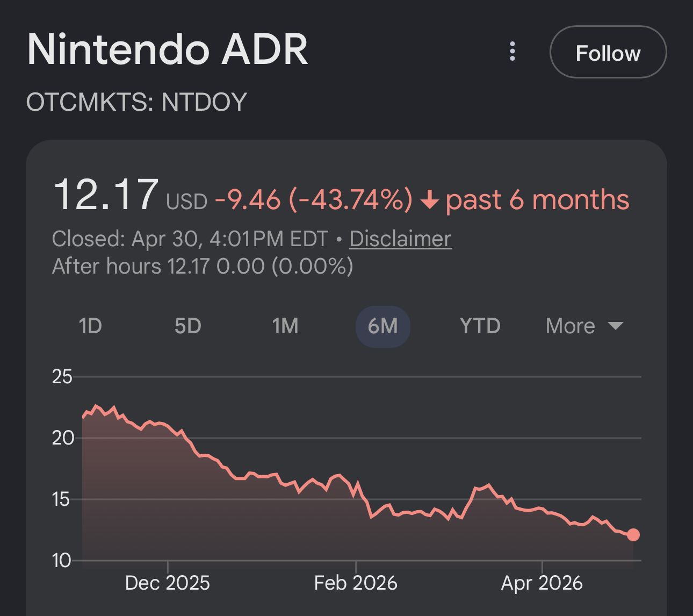Show the YTD chart range
The image size is (693, 616).
pyautogui.click(x=480, y=326)
